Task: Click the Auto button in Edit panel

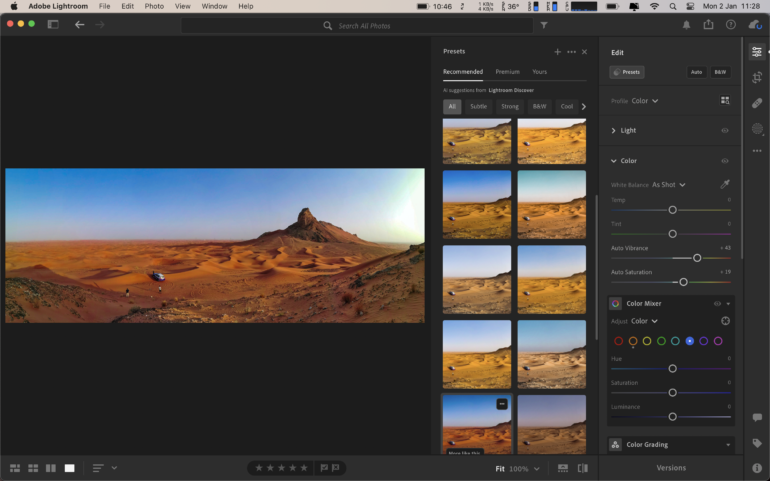Action: pos(696,72)
